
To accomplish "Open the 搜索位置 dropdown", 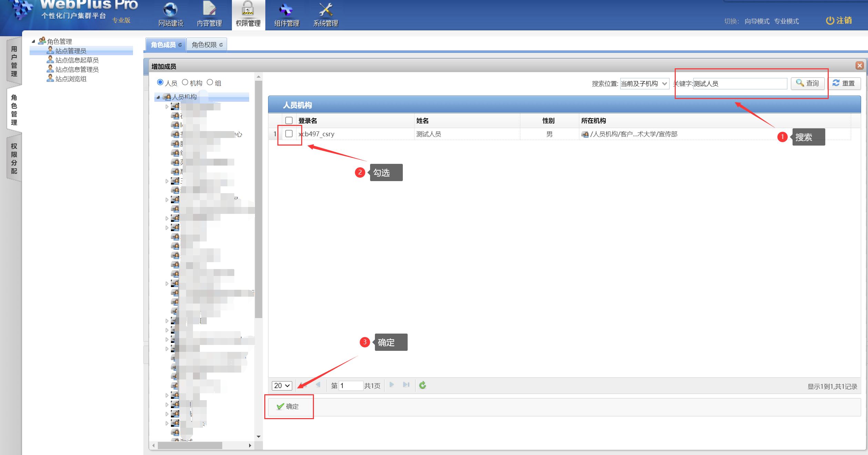I will click(x=644, y=83).
